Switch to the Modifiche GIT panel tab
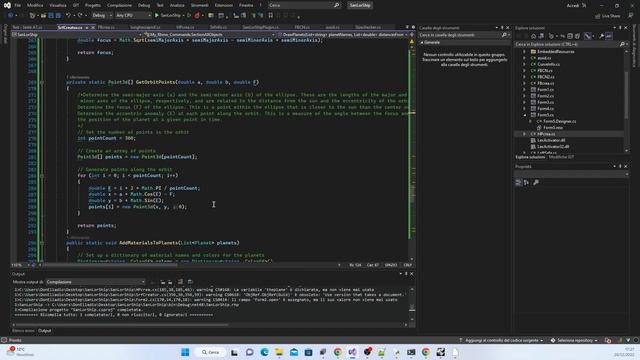The width and height of the screenshot is (640, 360). 561,157
